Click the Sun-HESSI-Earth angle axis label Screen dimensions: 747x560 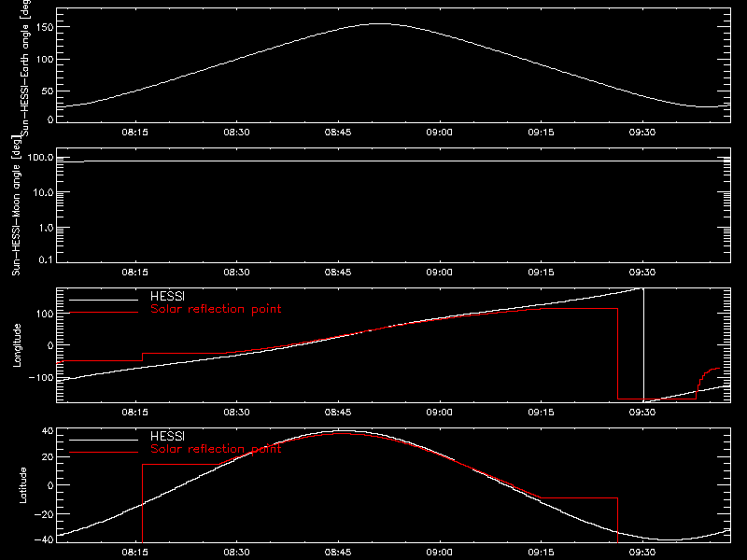coord(25,66)
